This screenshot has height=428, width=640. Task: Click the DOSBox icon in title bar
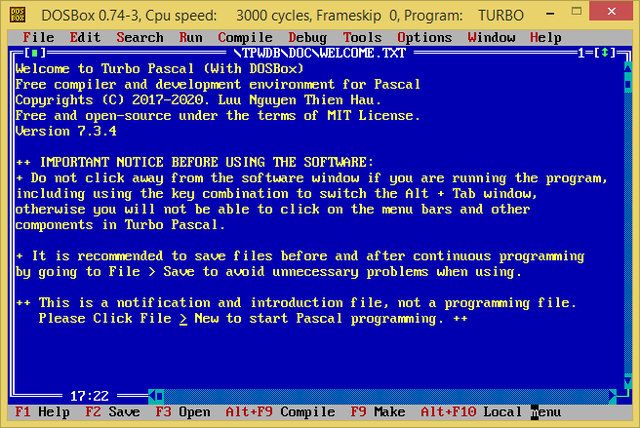18,16
